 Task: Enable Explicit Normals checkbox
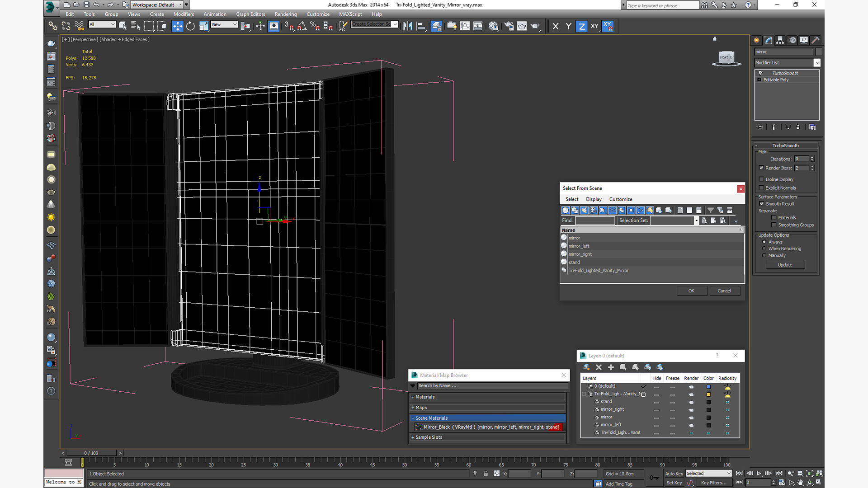pos(761,188)
